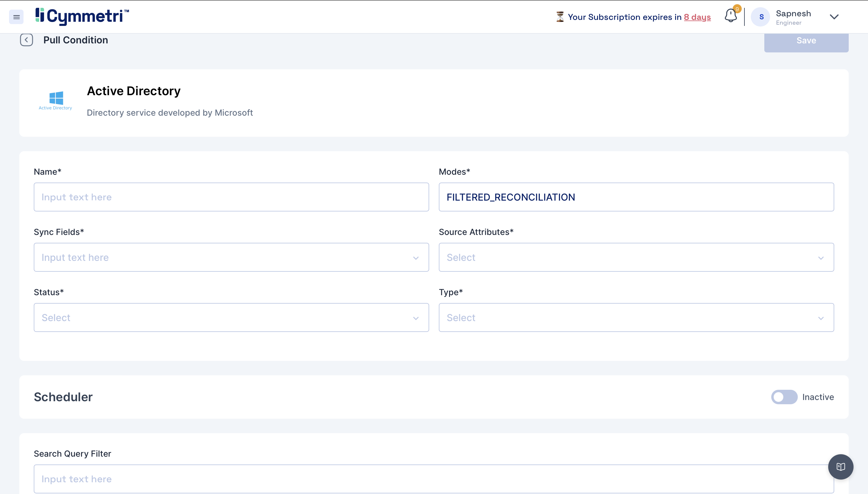This screenshot has width=868, height=494.
Task: Click the subscription hourglass icon
Action: tap(560, 17)
